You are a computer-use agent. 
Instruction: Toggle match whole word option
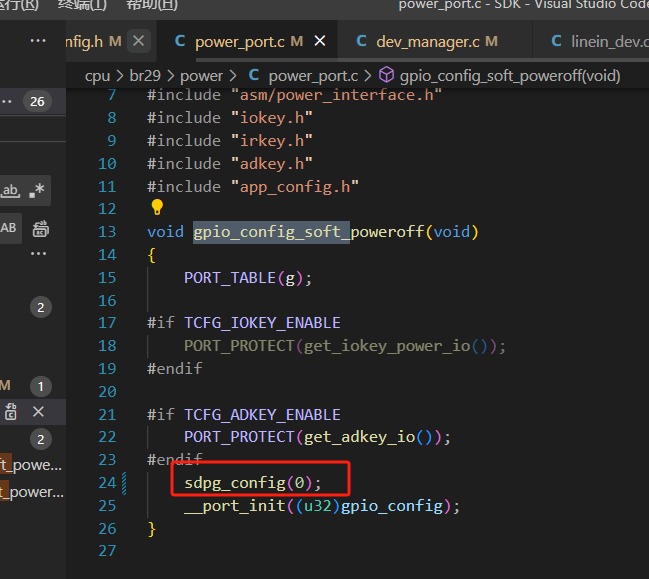10,190
